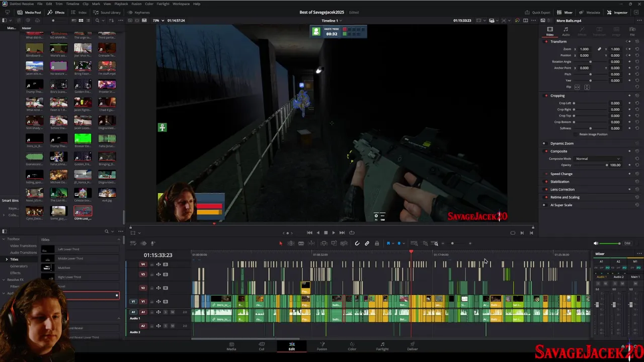
Task: Open the Fusion menu
Action: 136,4
